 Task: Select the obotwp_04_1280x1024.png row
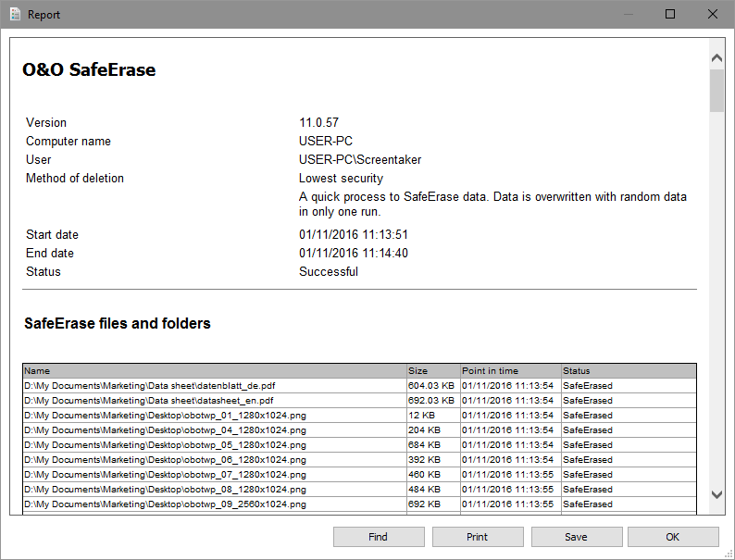click(359, 430)
